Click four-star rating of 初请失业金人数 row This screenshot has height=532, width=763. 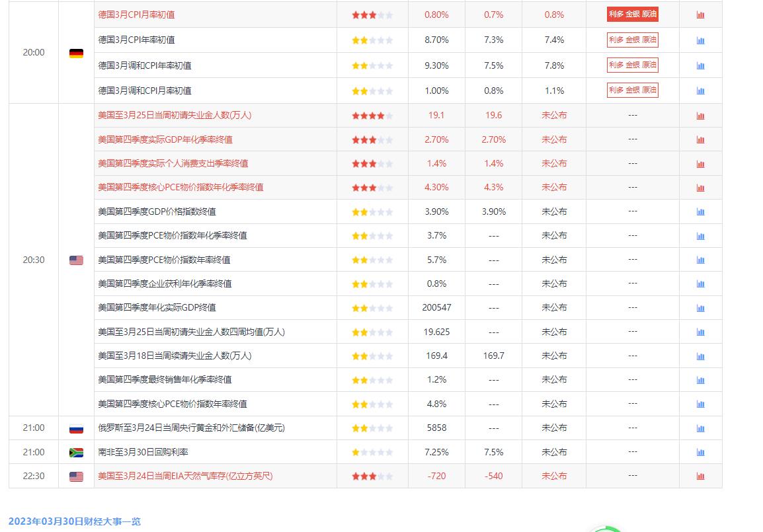click(372, 116)
